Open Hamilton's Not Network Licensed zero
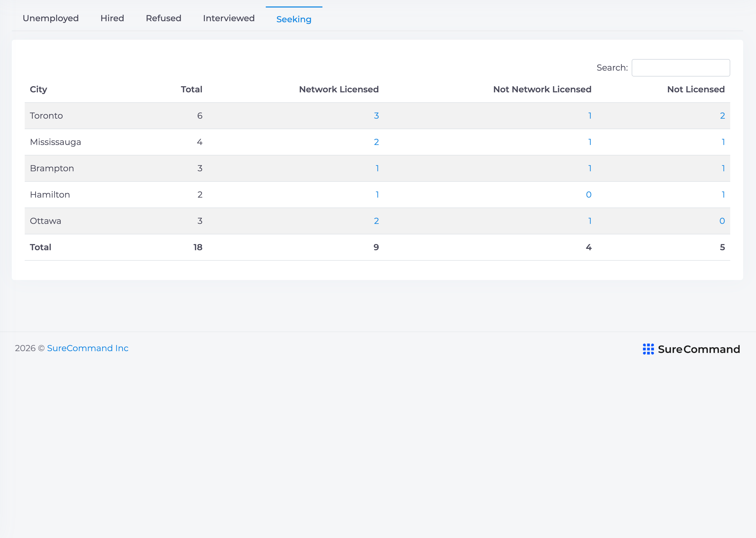 click(589, 195)
